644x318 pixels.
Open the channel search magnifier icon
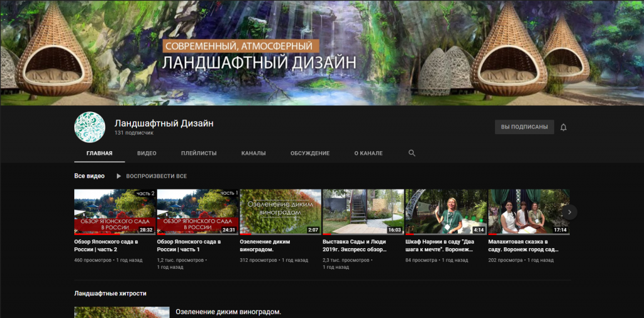[x=412, y=153]
